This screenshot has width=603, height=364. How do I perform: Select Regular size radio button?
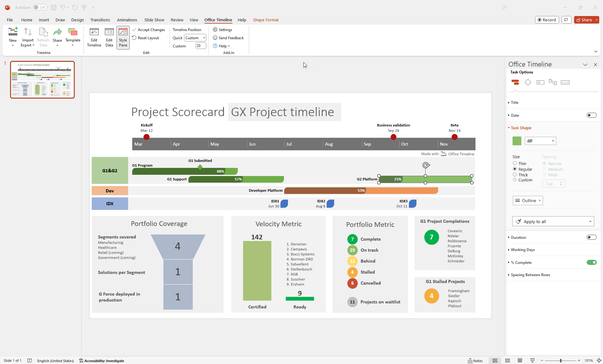coord(515,169)
